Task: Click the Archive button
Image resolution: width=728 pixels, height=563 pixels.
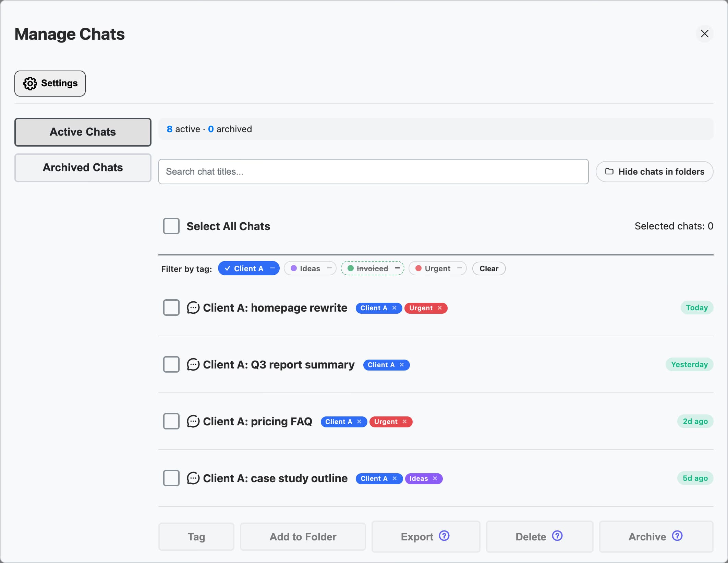Action: coord(656,537)
